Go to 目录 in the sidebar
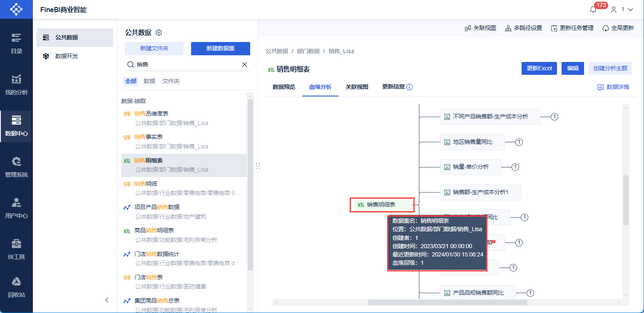Screen dimensions: 644x313 point(16,44)
